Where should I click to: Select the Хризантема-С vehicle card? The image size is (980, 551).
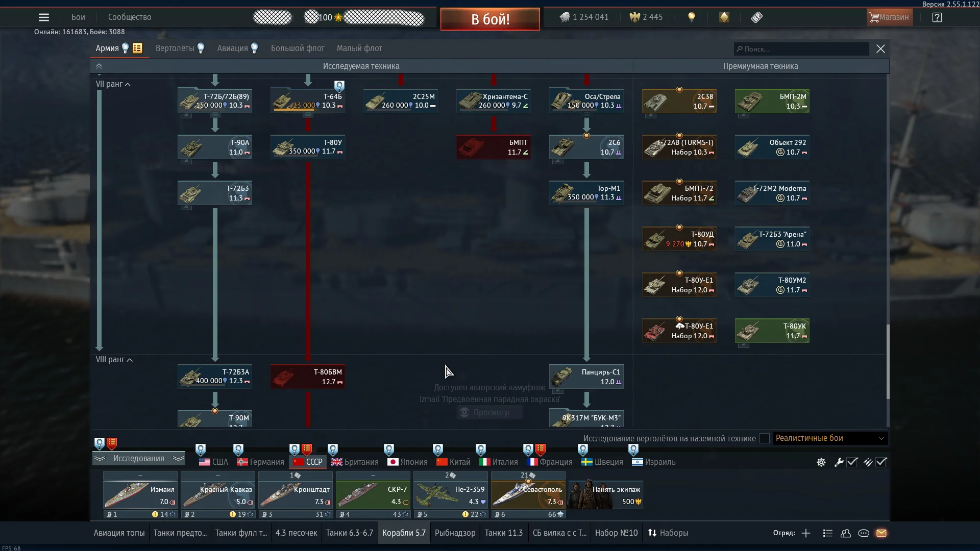(x=494, y=101)
